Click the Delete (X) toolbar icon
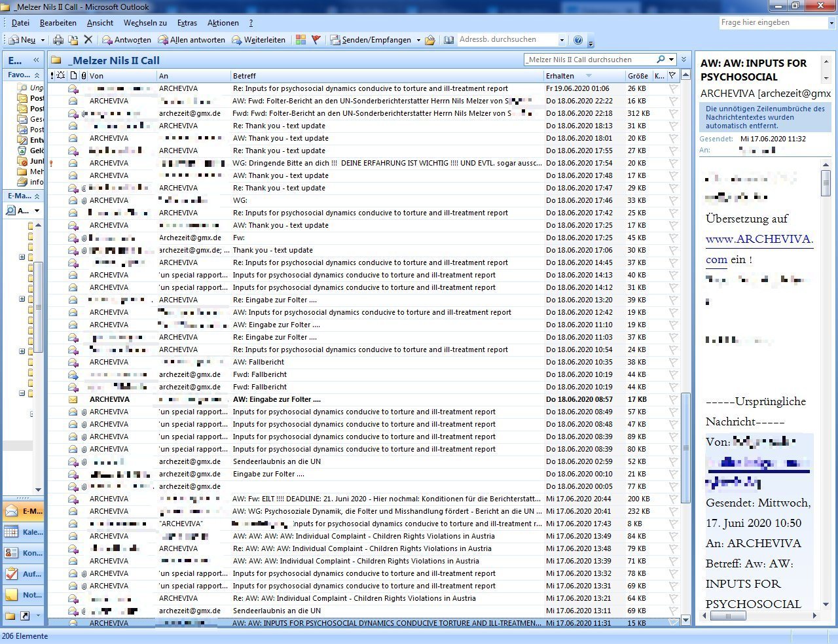Image resolution: width=838 pixels, height=644 pixels. 88,40
